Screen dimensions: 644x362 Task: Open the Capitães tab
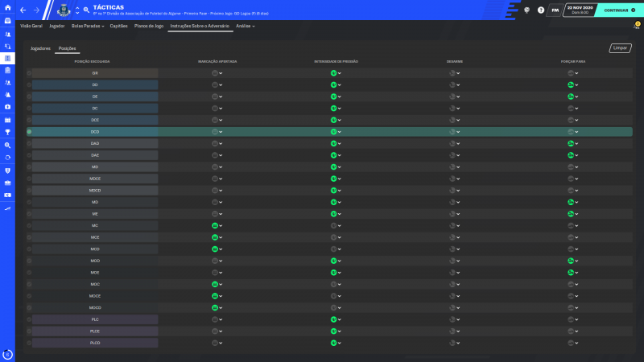(118, 26)
